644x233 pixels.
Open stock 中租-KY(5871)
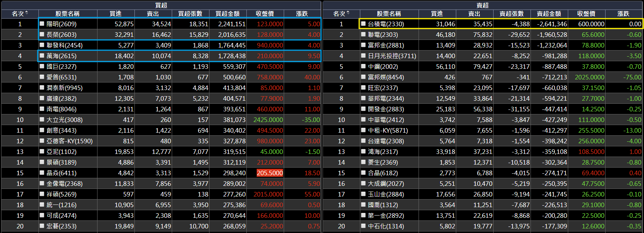tap(388, 130)
